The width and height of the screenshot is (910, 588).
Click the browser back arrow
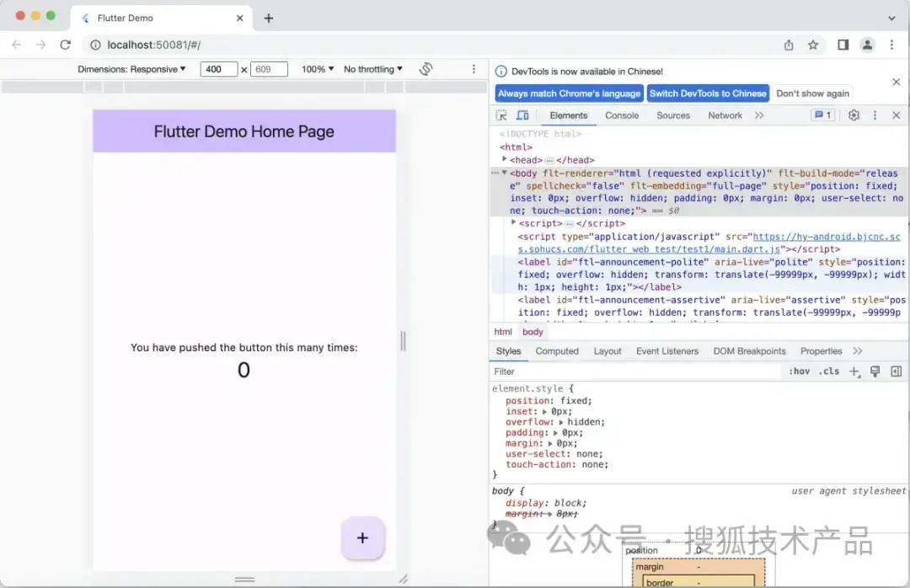coord(16,45)
